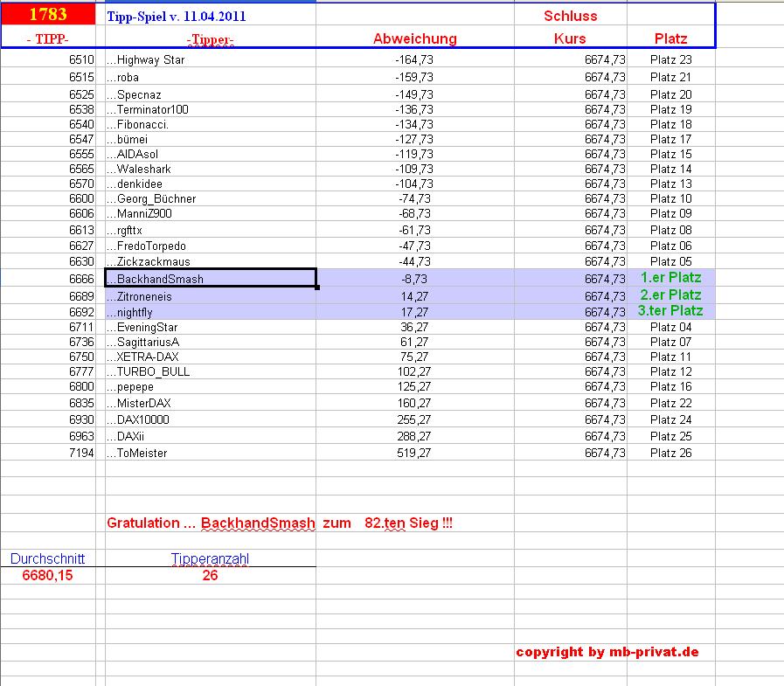Screen dimensions: 784x686
Task: Select the '...AIDAsol' cell
Action: click(x=211, y=155)
